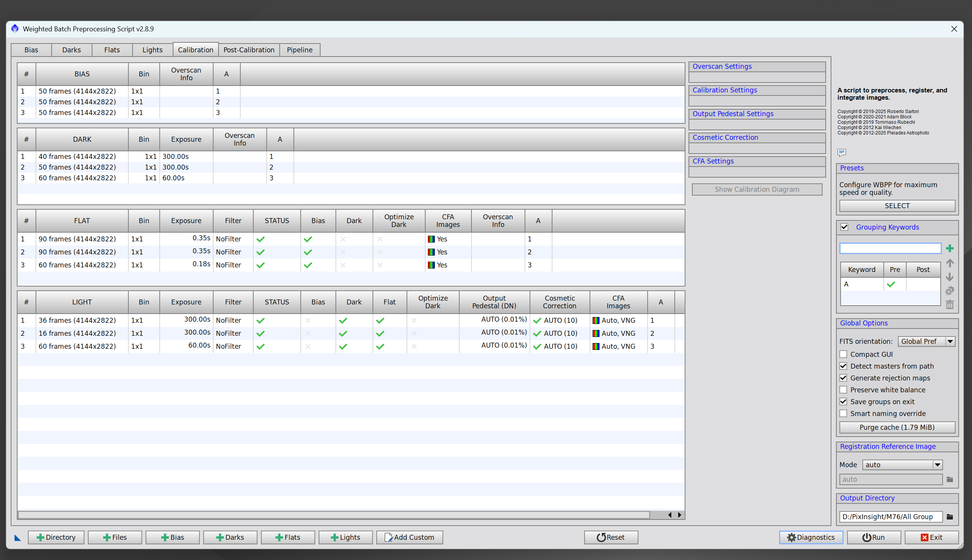Open the Pipeline tab

[299, 50]
